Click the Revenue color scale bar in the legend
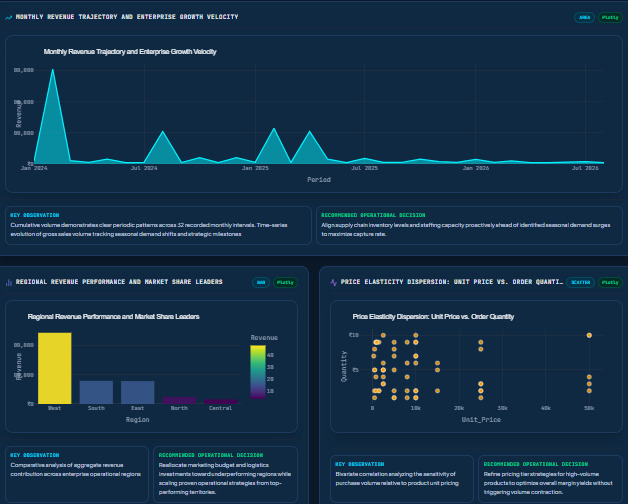Image resolution: width=628 pixels, height=504 pixels. coord(258,372)
